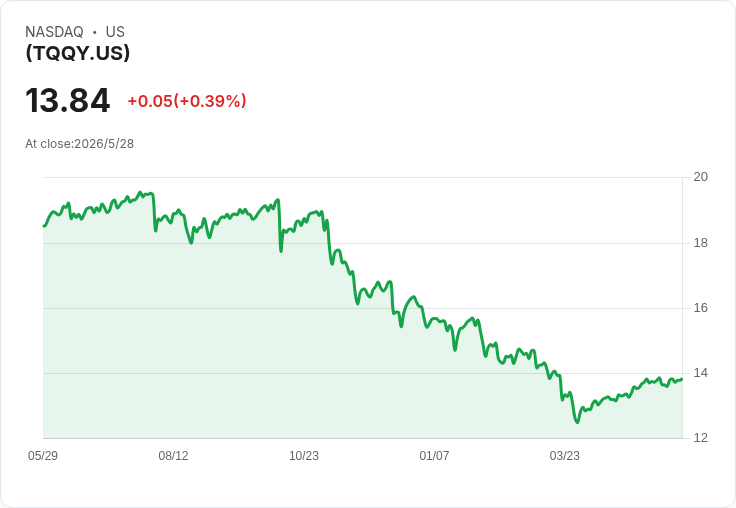
Task: Select the 10/23 x-axis date label
Action: [x=304, y=455]
